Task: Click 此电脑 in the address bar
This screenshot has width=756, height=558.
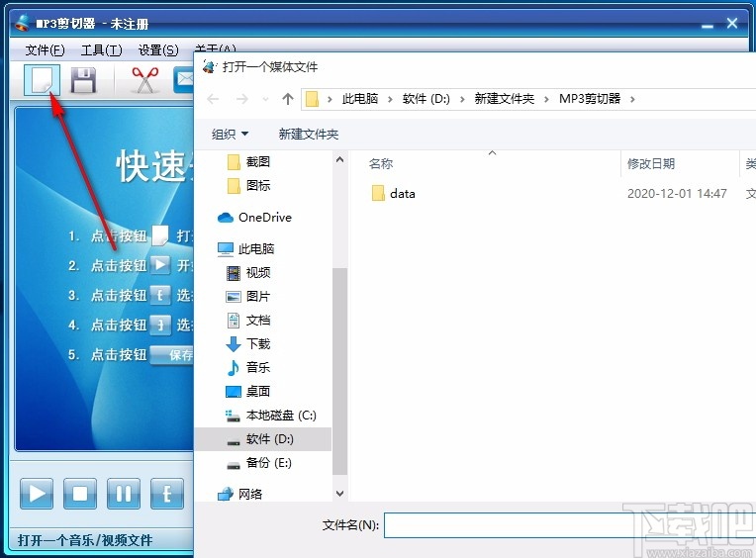Action: tap(359, 99)
